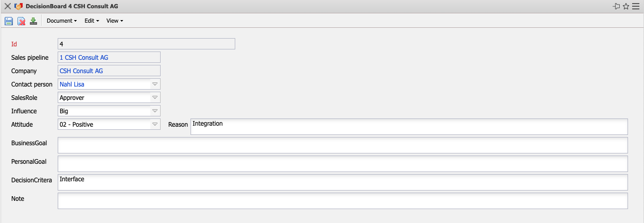Open the Document menu

(61, 21)
